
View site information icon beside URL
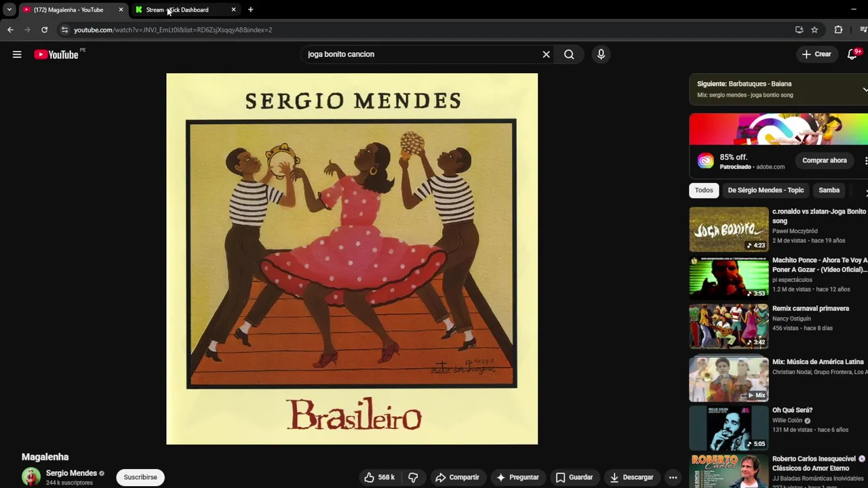pos(64,30)
